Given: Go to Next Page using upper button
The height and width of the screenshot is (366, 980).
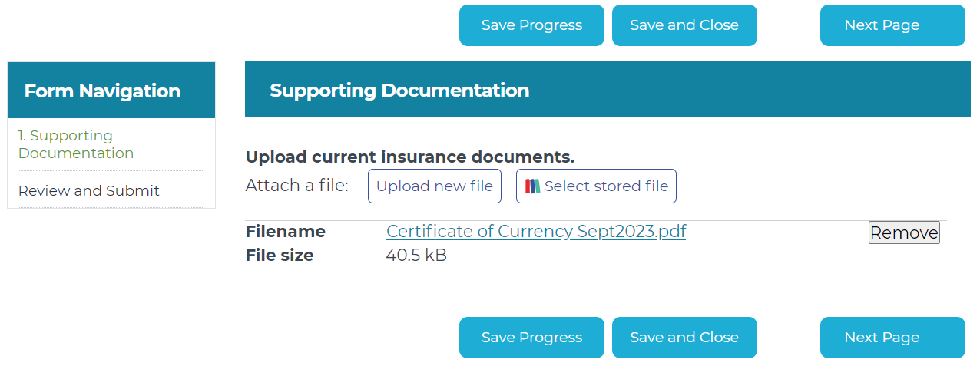Looking at the screenshot, I should (x=892, y=25).
